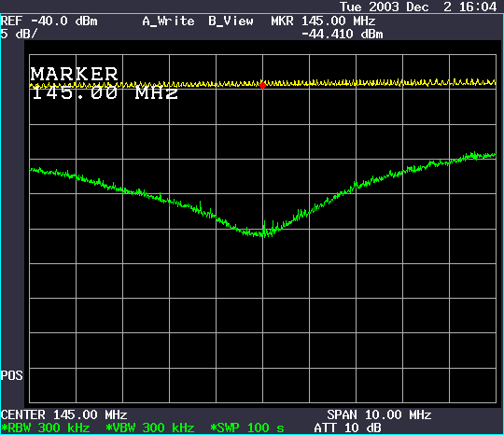Screen dimensions: 504x435
Task: Select the A_Write trace mode label
Action: (168, 21)
